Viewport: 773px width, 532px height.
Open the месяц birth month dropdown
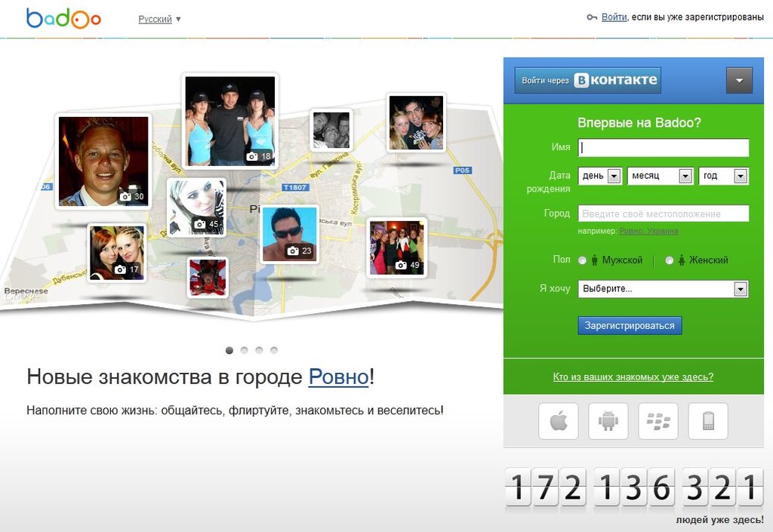pos(660,176)
